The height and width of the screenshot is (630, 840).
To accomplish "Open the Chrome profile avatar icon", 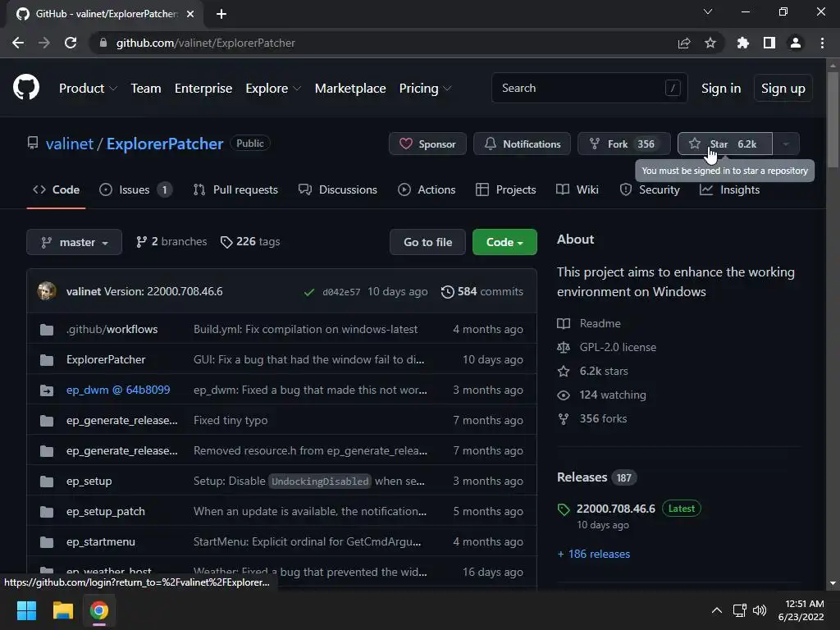I will point(796,43).
